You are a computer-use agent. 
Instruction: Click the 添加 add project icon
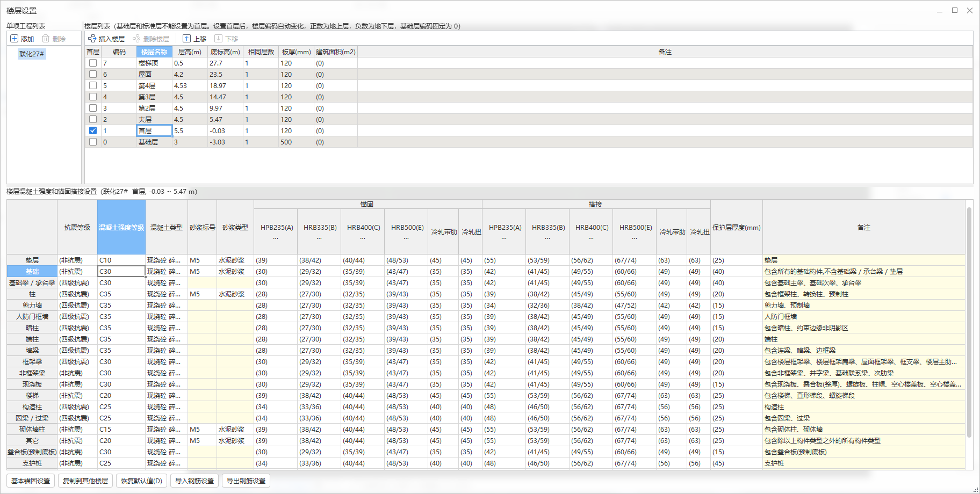15,39
